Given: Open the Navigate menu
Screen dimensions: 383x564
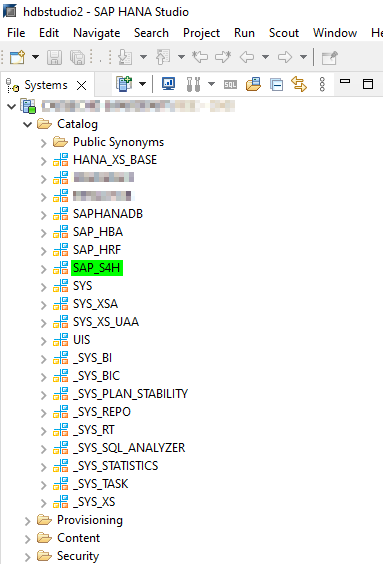Looking at the screenshot, I should click(x=96, y=33).
